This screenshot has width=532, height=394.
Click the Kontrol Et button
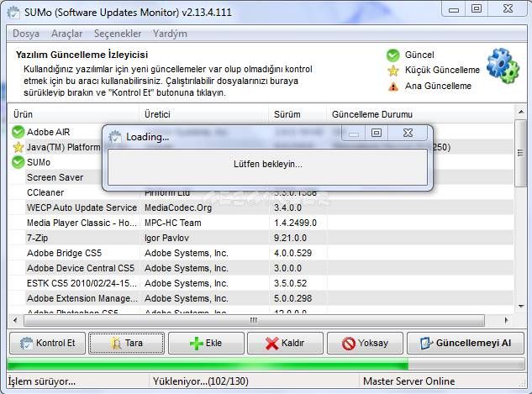coord(48,343)
